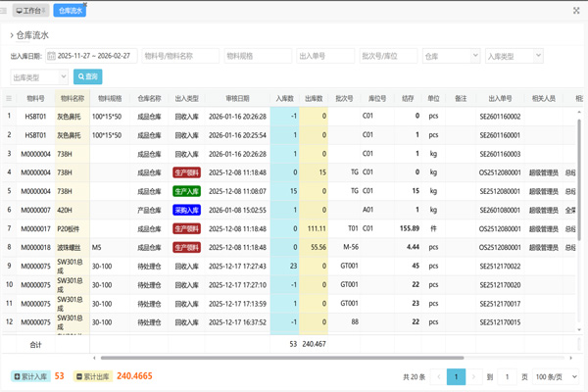Select order number SE2601080001
This screenshot has height=392, width=588.
click(500, 210)
